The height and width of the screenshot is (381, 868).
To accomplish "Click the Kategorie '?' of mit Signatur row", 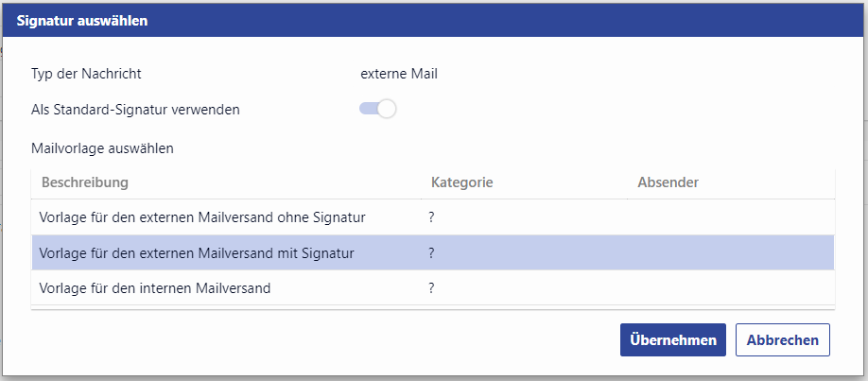I will click(x=431, y=253).
